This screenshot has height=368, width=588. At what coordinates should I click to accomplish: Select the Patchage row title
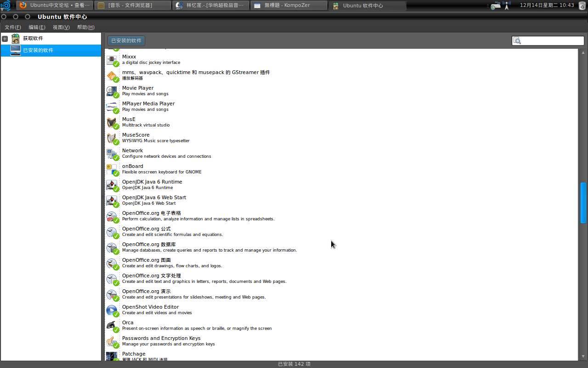[x=134, y=354]
